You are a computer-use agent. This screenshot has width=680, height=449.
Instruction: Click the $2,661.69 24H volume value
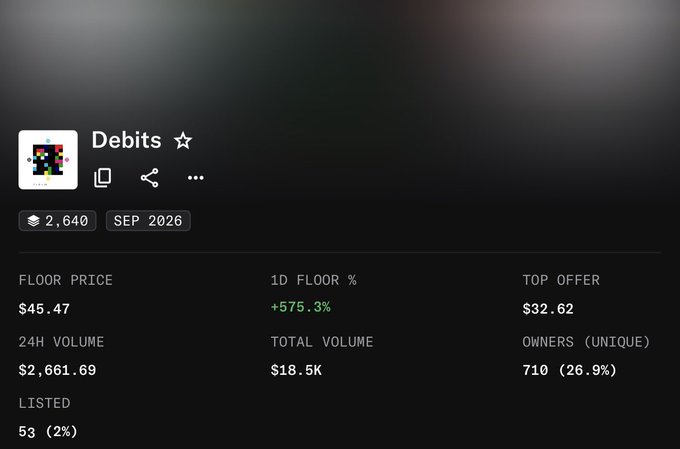tap(57, 370)
